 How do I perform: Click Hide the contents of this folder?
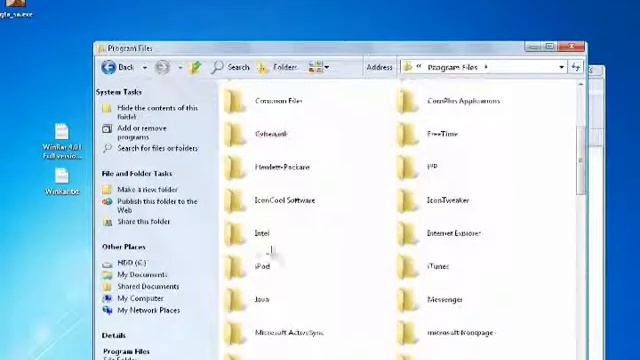coord(157,112)
